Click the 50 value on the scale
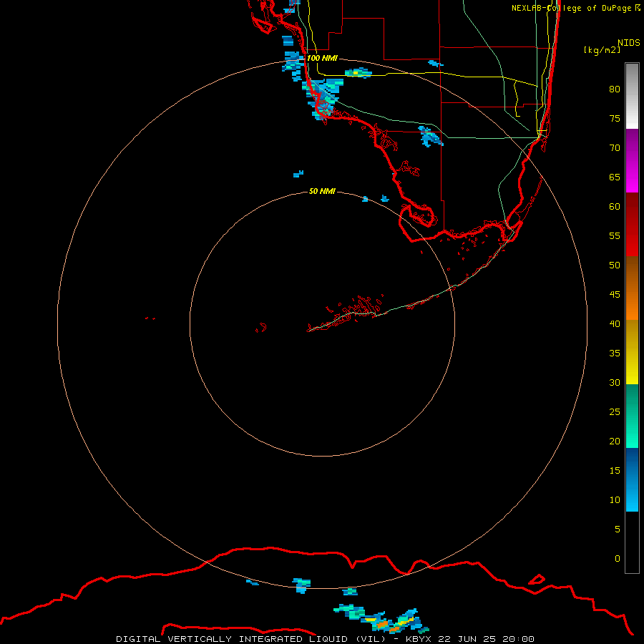The width and height of the screenshot is (644, 644). coord(615,265)
